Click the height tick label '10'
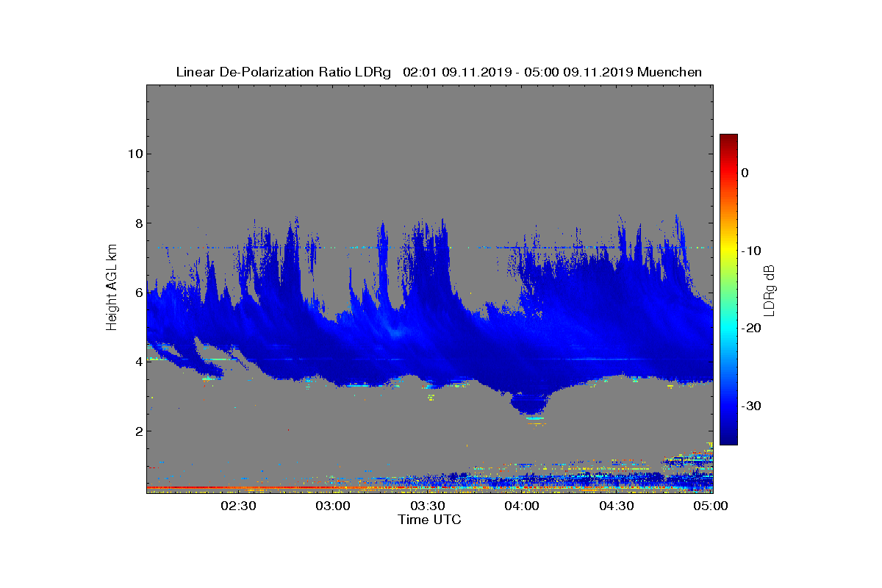The height and width of the screenshot is (588, 882). [x=135, y=154]
